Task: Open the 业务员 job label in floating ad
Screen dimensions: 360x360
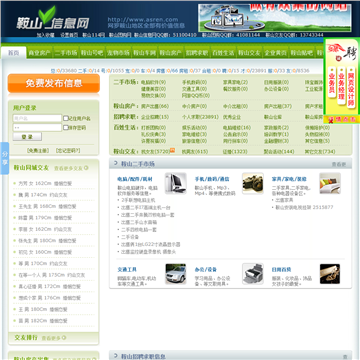Action: (x=332, y=82)
